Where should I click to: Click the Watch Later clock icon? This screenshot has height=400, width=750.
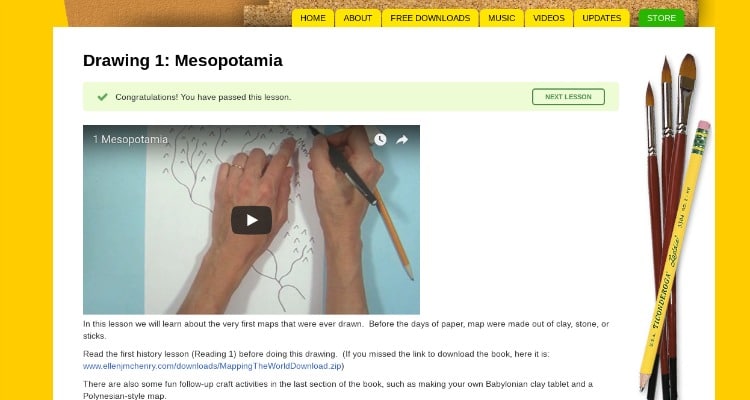(380, 139)
